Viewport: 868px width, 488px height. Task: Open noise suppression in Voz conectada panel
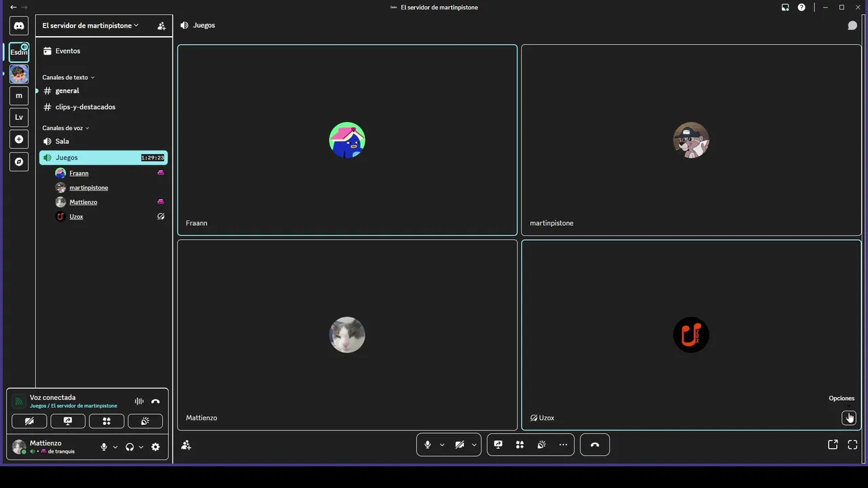(139, 401)
